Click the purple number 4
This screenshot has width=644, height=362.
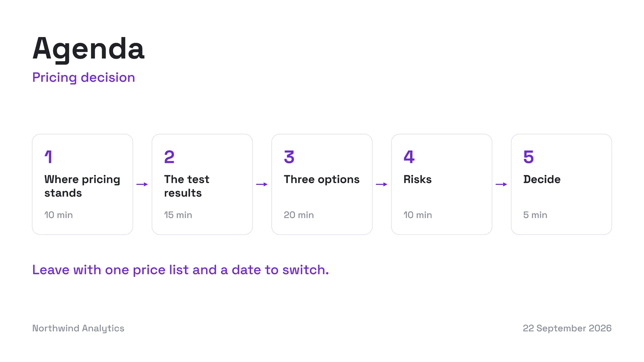[x=409, y=157]
